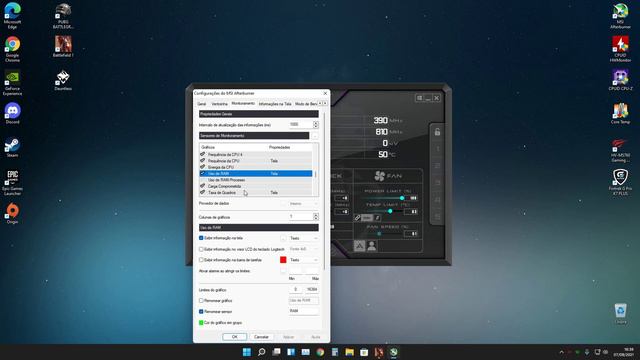Open GeForce Experience desktop icon
The width and height of the screenshot is (640, 360).
pos(12,82)
